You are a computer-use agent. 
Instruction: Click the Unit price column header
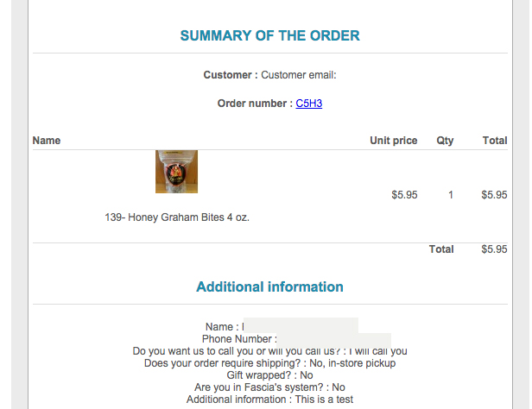click(393, 141)
